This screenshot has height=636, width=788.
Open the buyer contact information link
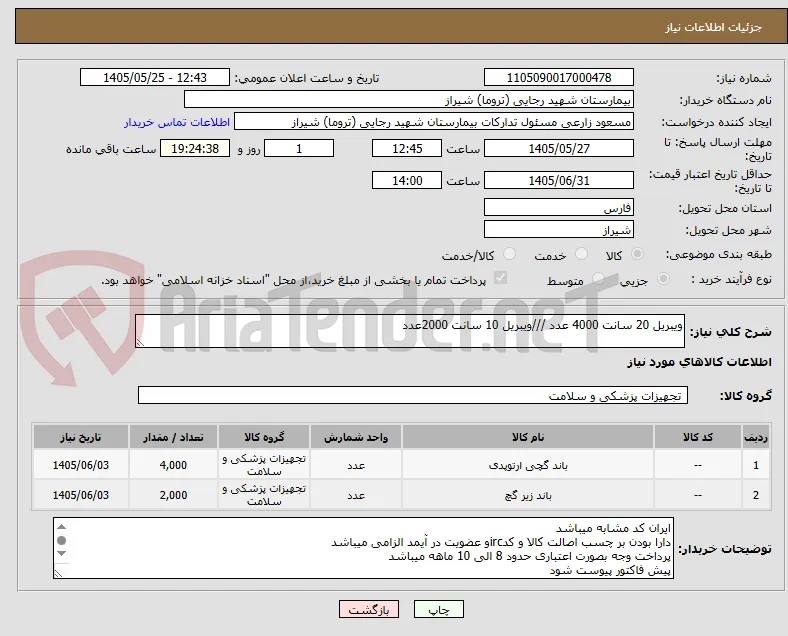coord(177,123)
